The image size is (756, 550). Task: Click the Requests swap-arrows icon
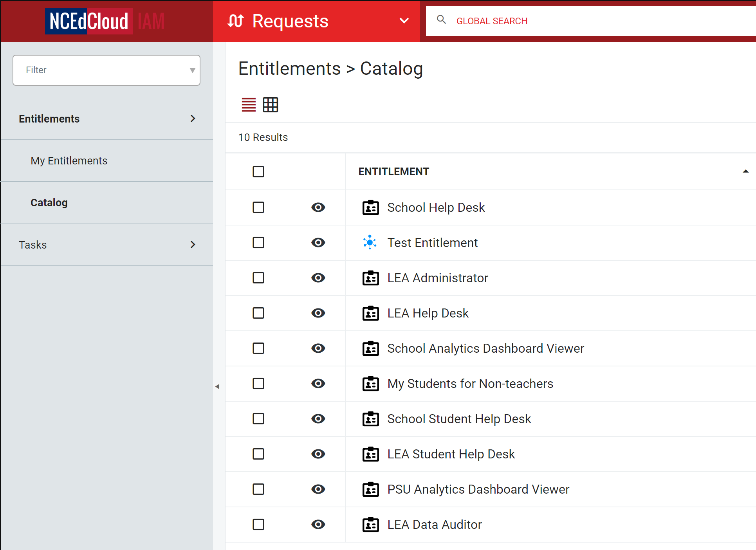tap(236, 21)
